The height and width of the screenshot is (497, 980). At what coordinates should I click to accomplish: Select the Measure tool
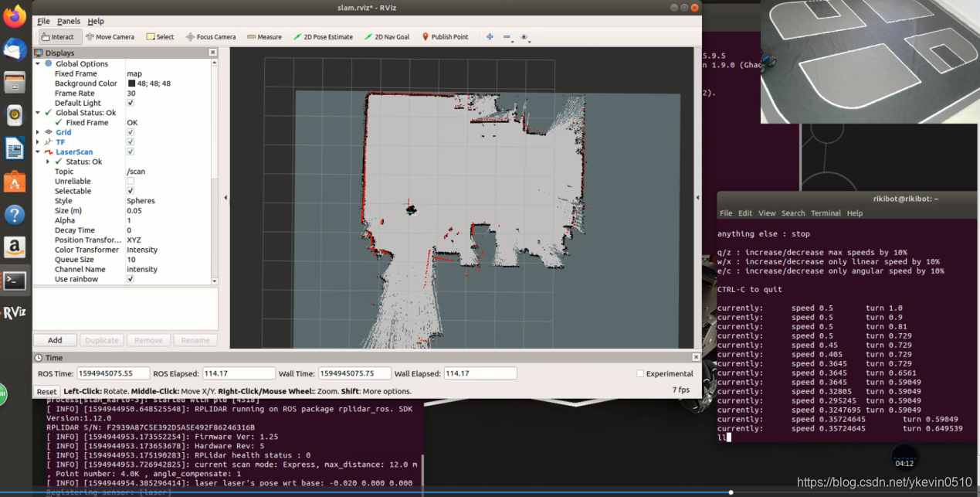(x=264, y=36)
